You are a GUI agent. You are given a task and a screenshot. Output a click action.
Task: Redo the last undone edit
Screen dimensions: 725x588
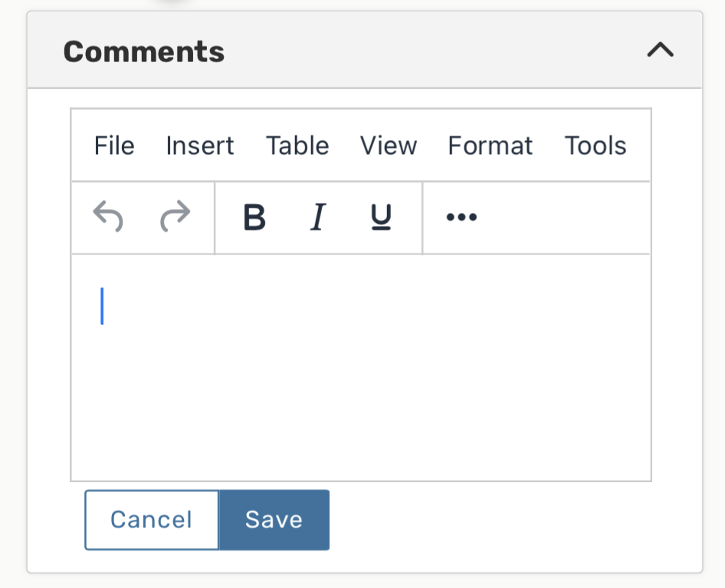(x=175, y=218)
